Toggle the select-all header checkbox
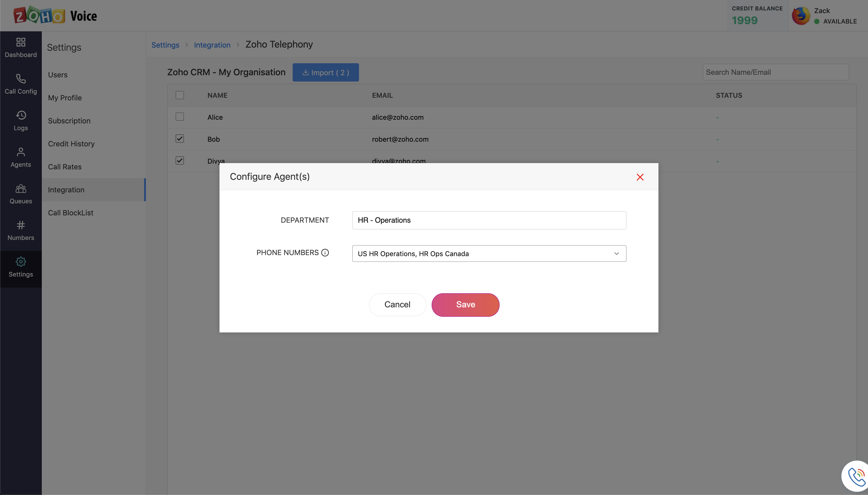Screen dimensions: 868x495 (180, 95)
